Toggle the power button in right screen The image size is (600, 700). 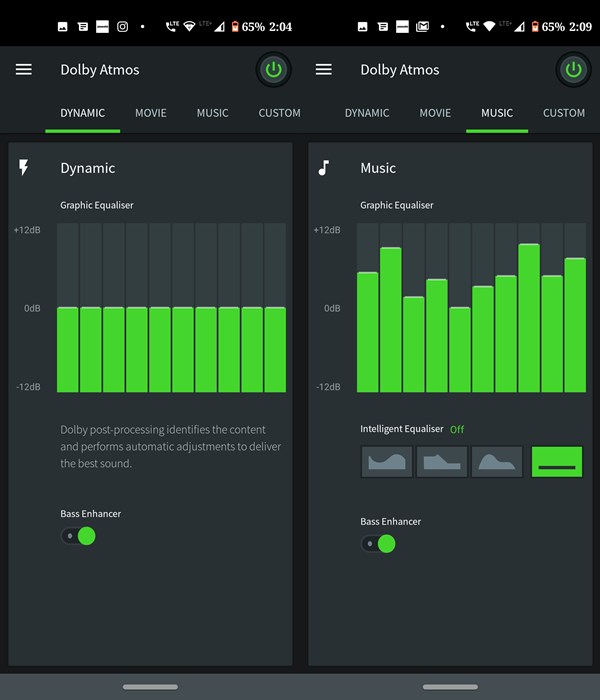click(573, 70)
